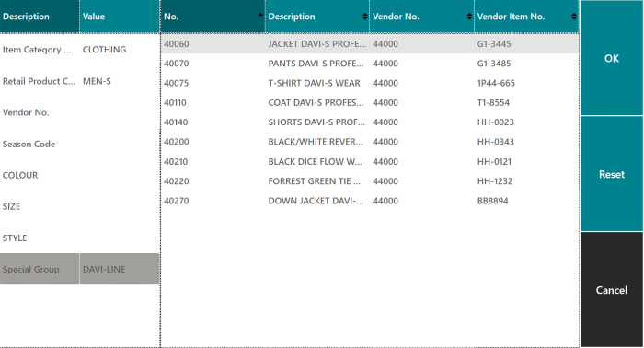The height and width of the screenshot is (348, 644).
Task: Pick item 40110 COAT DAVI-S row
Action: (370, 102)
